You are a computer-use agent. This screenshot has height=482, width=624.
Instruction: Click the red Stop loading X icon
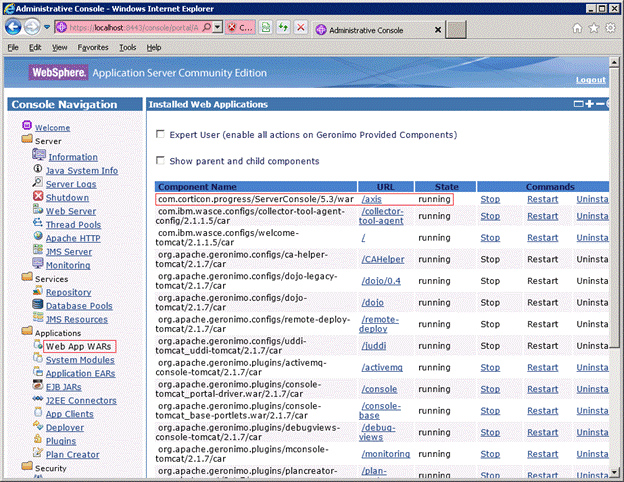click(x=301, y=27)
